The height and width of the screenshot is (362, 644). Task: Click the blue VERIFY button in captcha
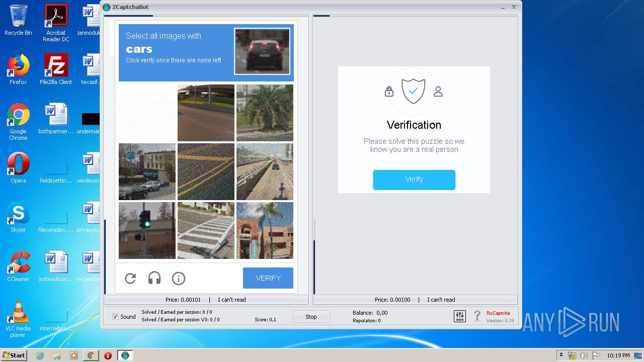click(x=268, y=278)
